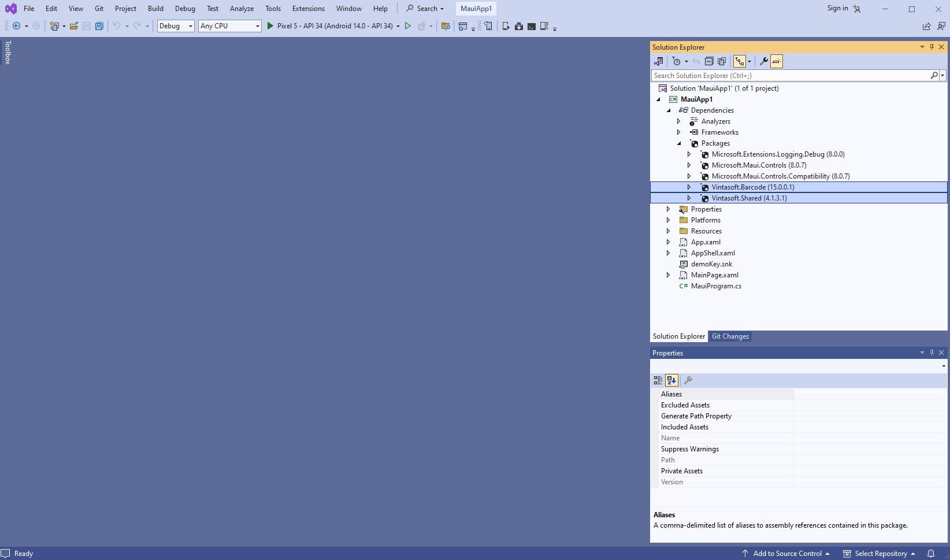This screenshot has height=560, width=950.
Task: Select the MauiProgram.cs file
Action: 716,286
